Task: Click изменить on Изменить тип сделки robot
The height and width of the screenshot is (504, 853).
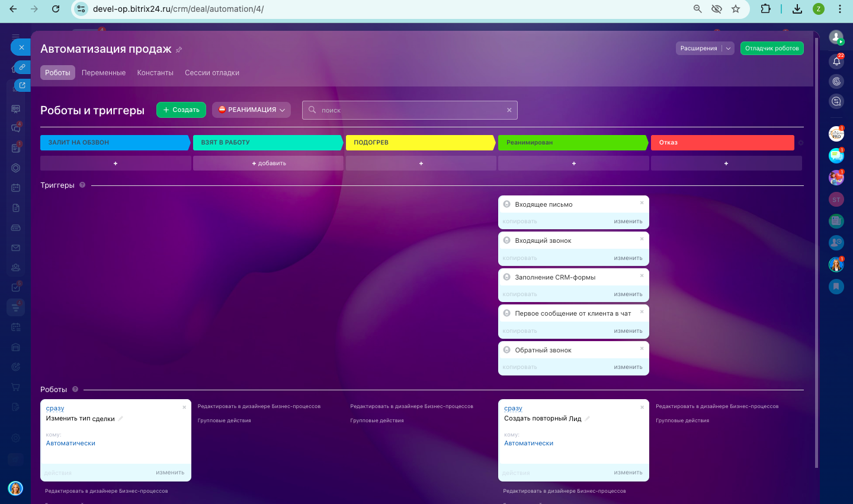Action: pos(170,473)
